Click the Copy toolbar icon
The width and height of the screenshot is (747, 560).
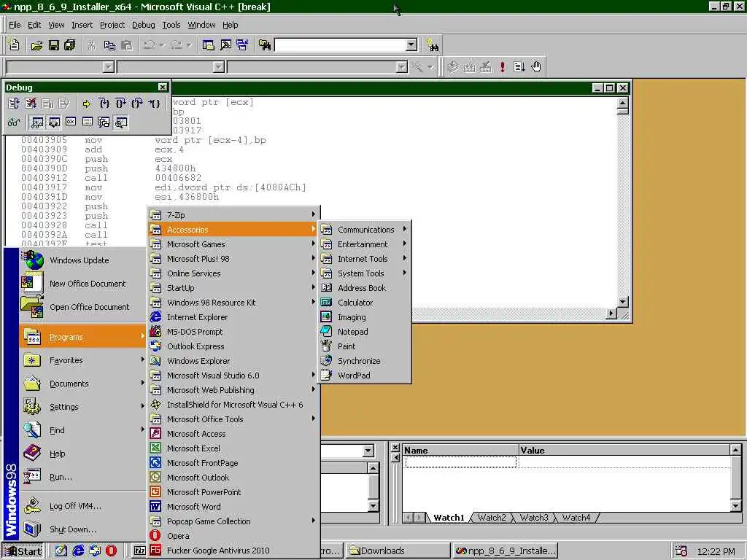(109, 45)
